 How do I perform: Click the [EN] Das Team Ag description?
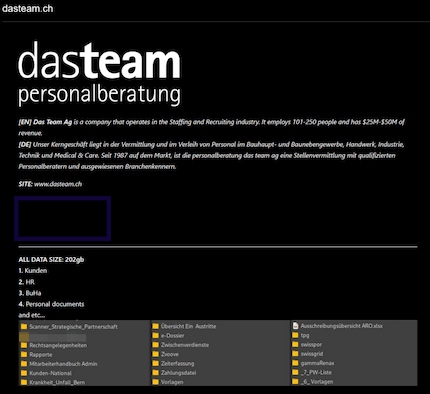211,127
